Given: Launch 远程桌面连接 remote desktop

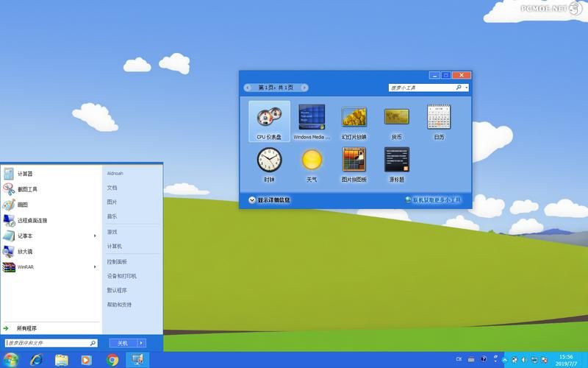Looking at the screenshot, I should tap(50, 220).
